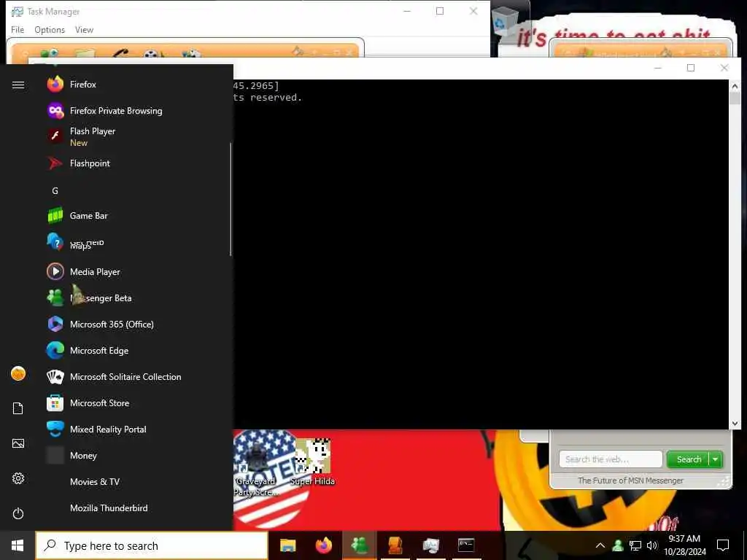The image size is (747, 560).
Task: Open the Options menu in Task Manager
Action: coord(50,29)
